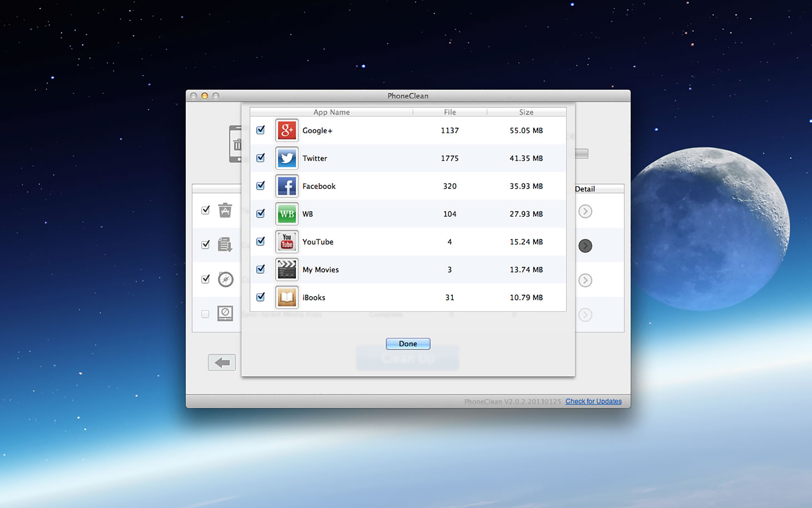Click the 1137 file count value
The image size is (812, 508).
coord(450,130)
